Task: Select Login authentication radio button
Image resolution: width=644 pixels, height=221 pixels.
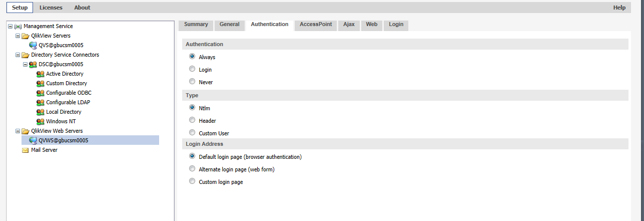Action: pos(192,69)
